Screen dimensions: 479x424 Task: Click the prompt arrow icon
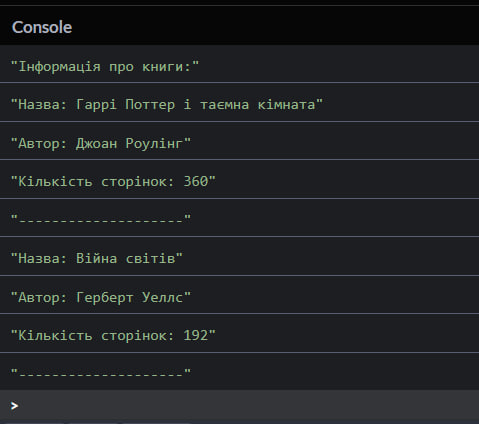tap(14, 406)
